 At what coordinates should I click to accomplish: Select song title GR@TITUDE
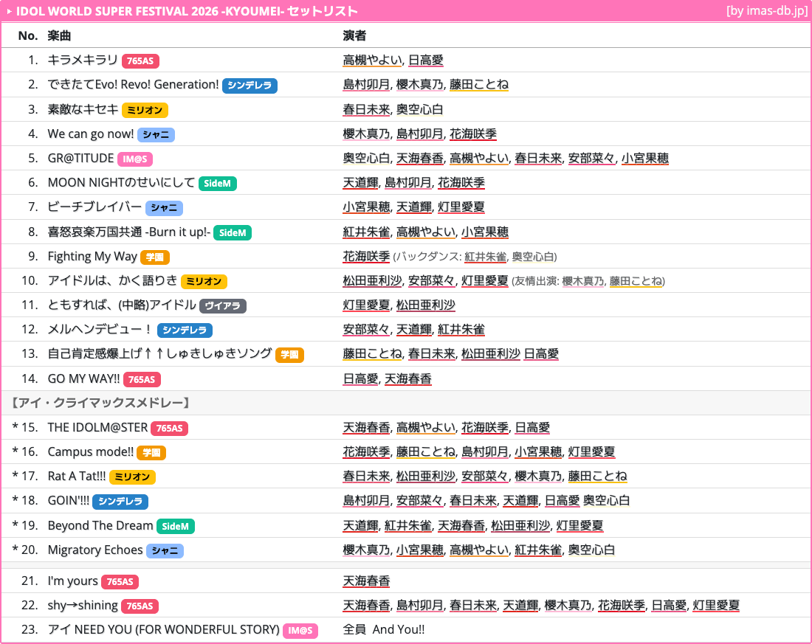pos(80,158)
